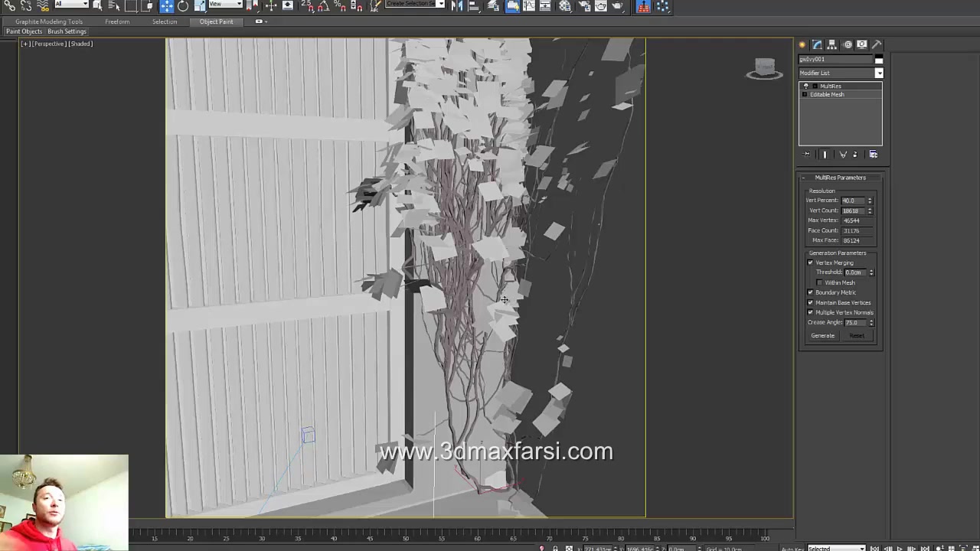Click the Mirror tool icon

point(457,6)
